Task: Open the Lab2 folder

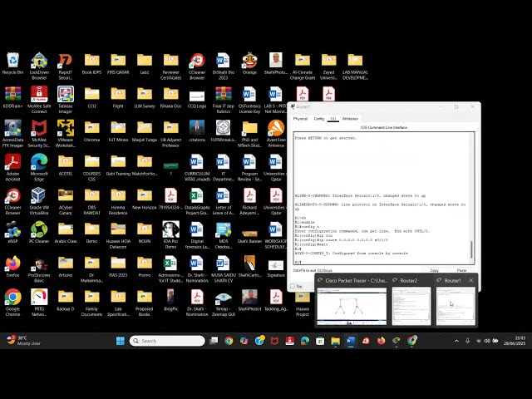Action: coord(145,64)
